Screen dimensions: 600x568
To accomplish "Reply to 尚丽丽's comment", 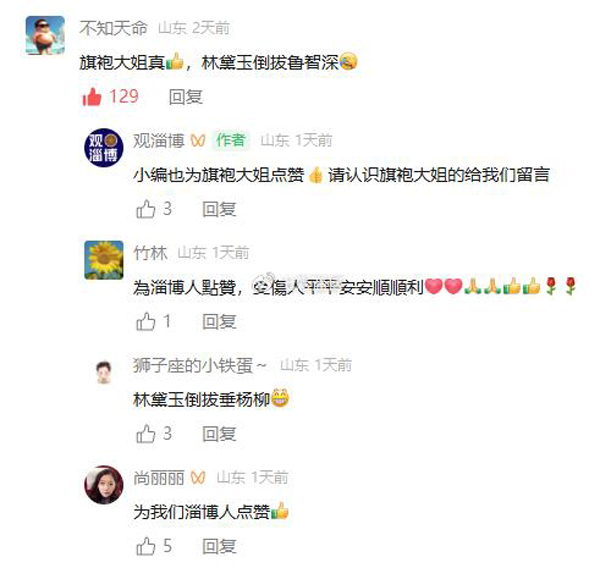I will click(219, 546).
